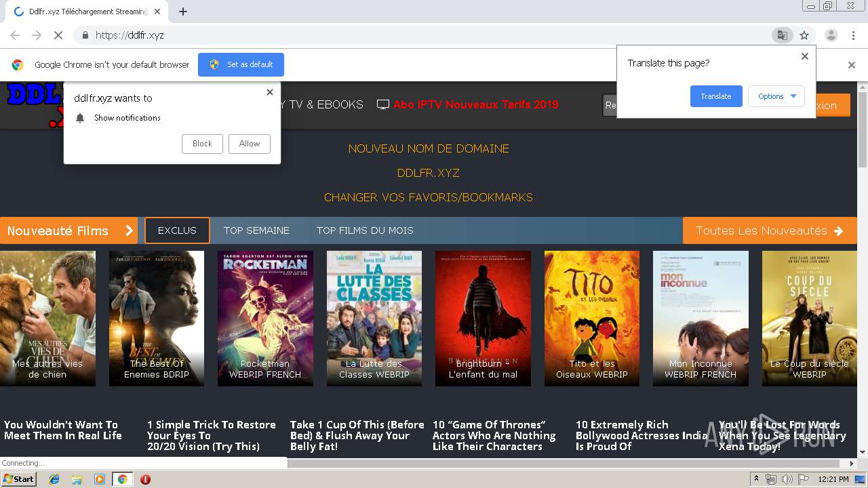Click the volume tray icon

[787, 479]
